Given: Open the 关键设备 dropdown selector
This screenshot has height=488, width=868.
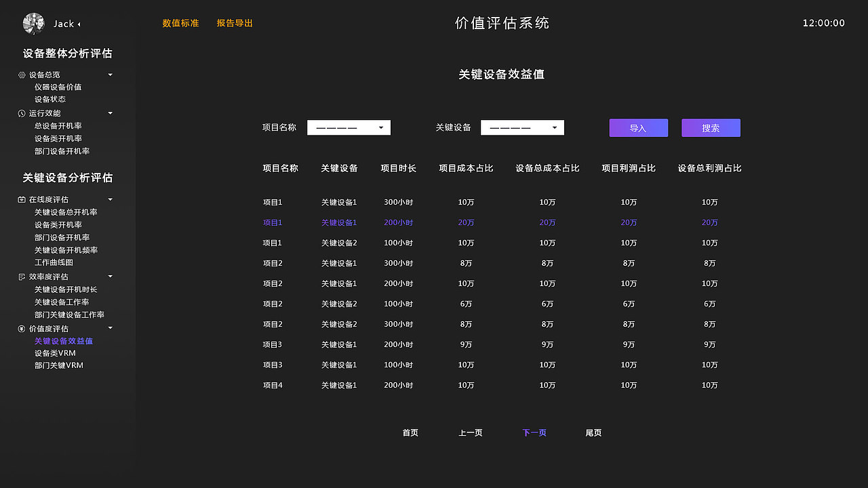Looking at the screenshot, I should tap(522, 127).
